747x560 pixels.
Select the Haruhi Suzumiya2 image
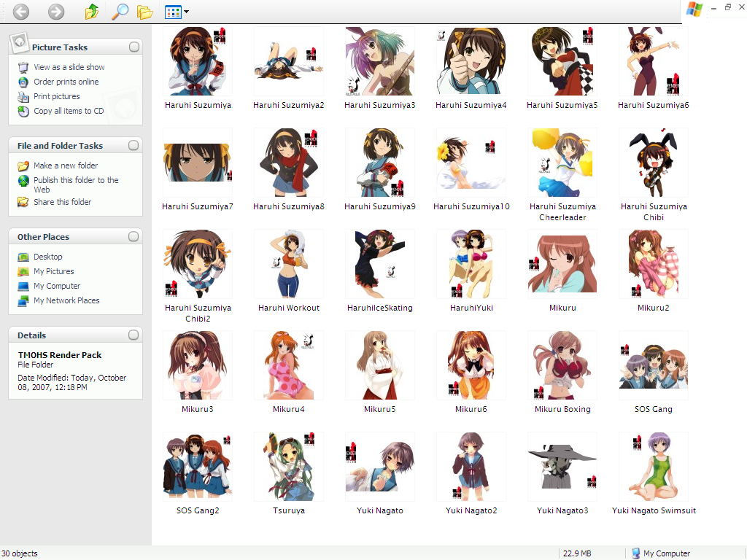[289, 61]
